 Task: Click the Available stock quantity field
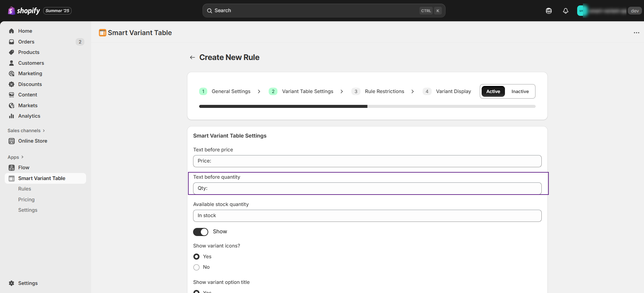coord(367,216)
